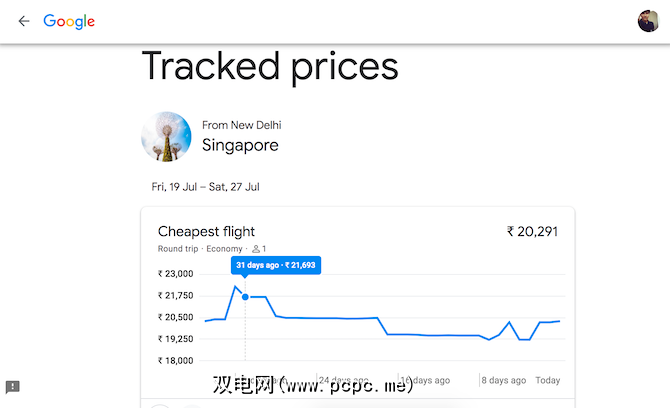Select 8 days ago on chart axis

click(503, 380)
